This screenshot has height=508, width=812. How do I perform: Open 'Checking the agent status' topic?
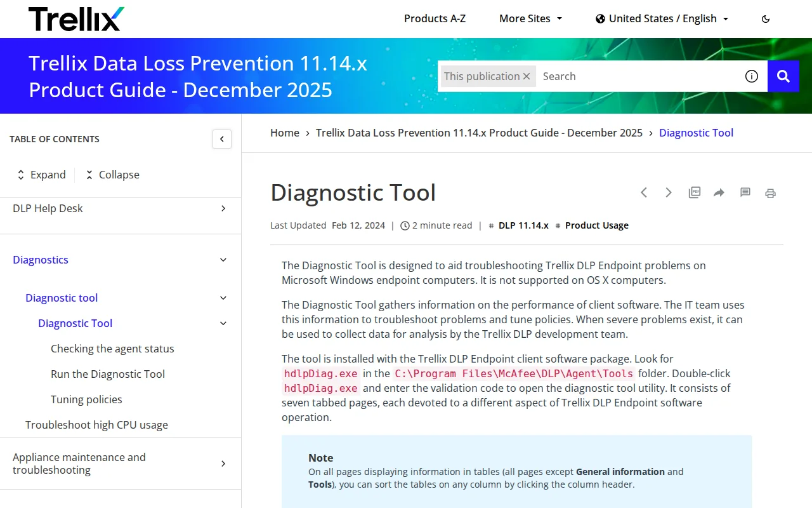[112, 349]
